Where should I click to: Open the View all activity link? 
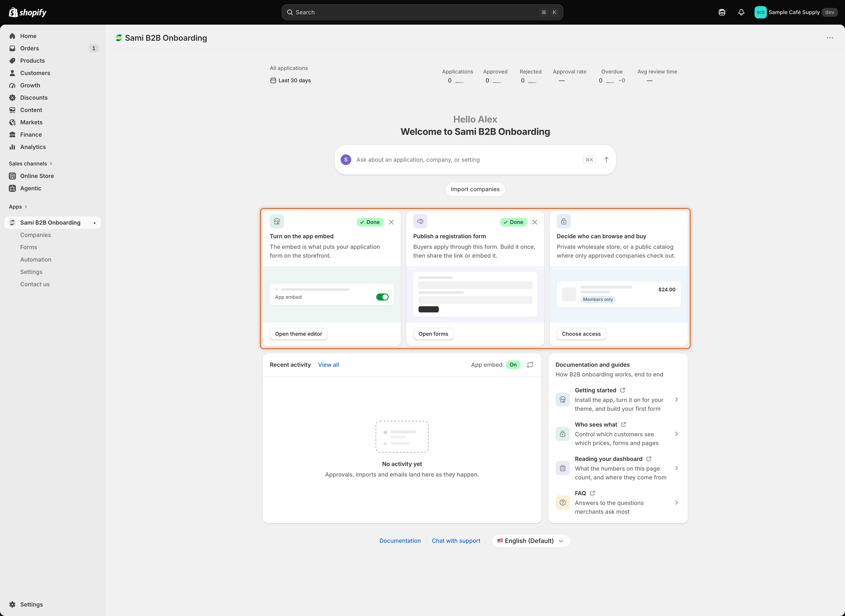click(x=328, y=365)
